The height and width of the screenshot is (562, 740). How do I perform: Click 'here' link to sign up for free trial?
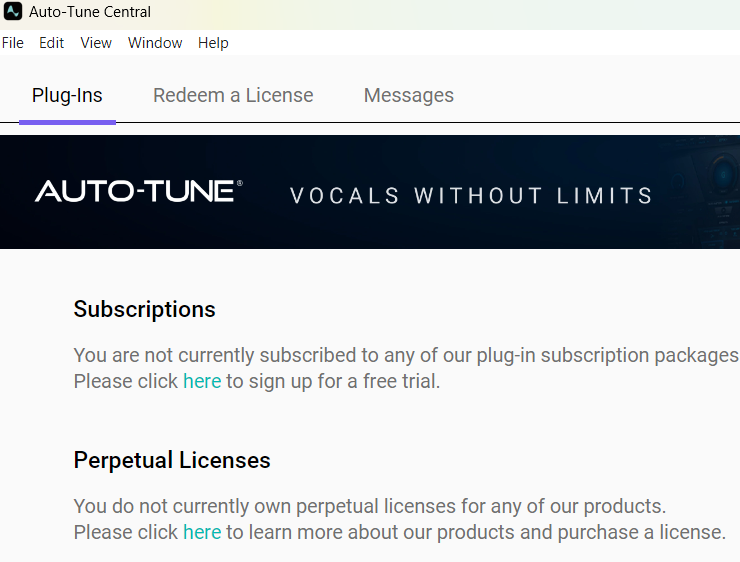click(x=201, y=381)
